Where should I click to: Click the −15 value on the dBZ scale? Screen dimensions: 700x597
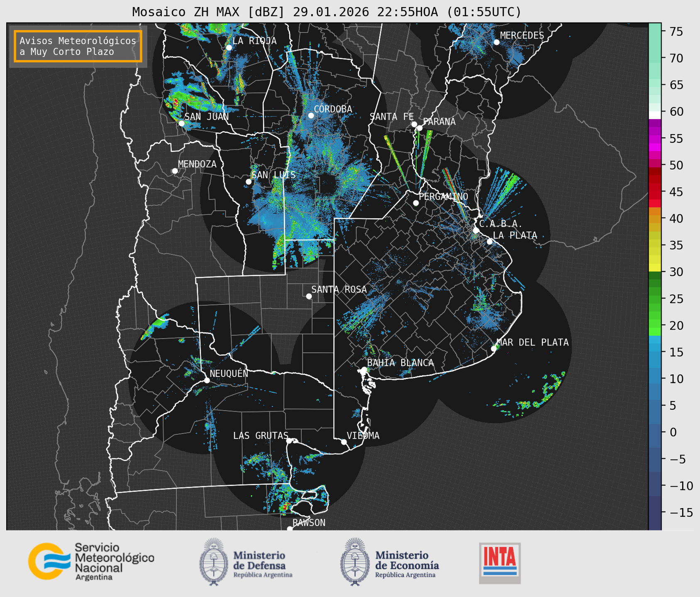681,512
